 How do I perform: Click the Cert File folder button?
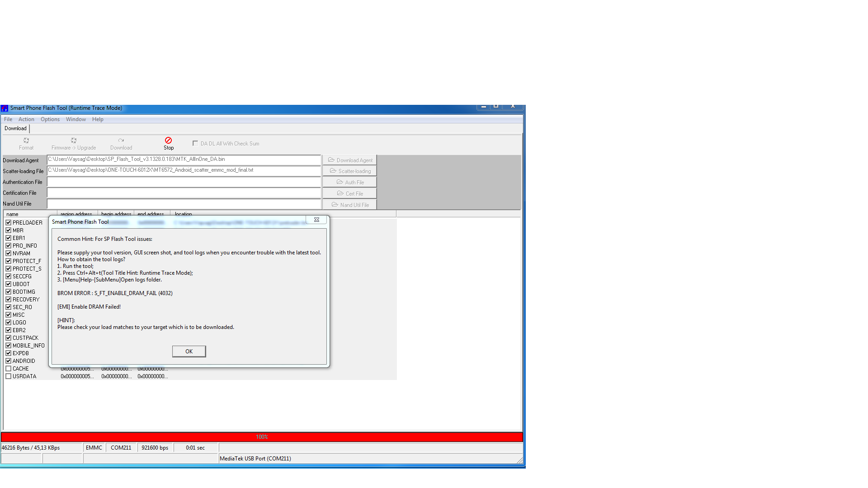(x=350, y=194)
